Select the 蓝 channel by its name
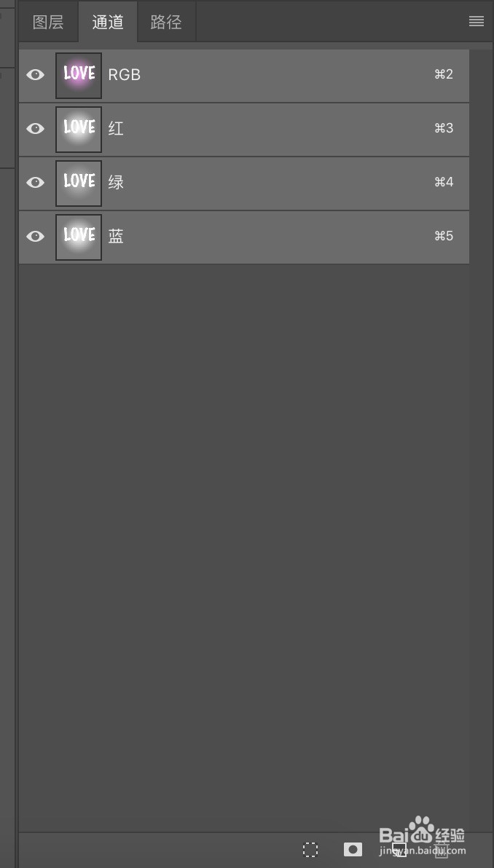The width and height of the screenshot is (494, 868). (x=116, y=237)
